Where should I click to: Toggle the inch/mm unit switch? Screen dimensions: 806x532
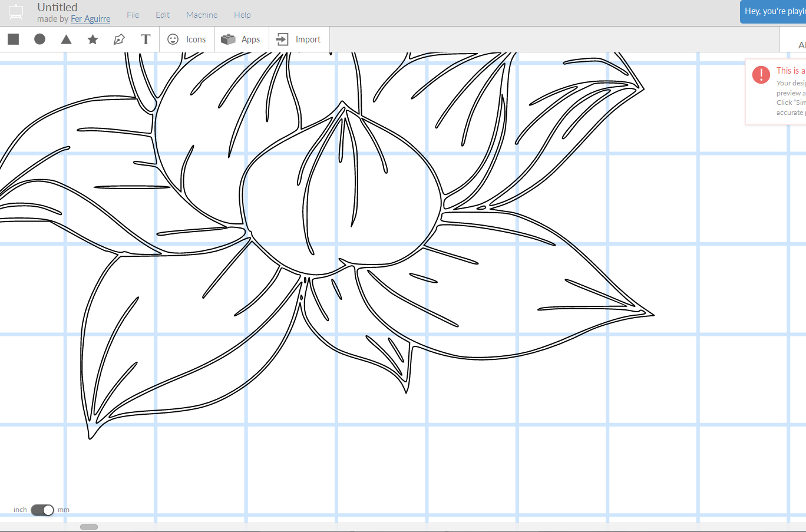point(42,510)
